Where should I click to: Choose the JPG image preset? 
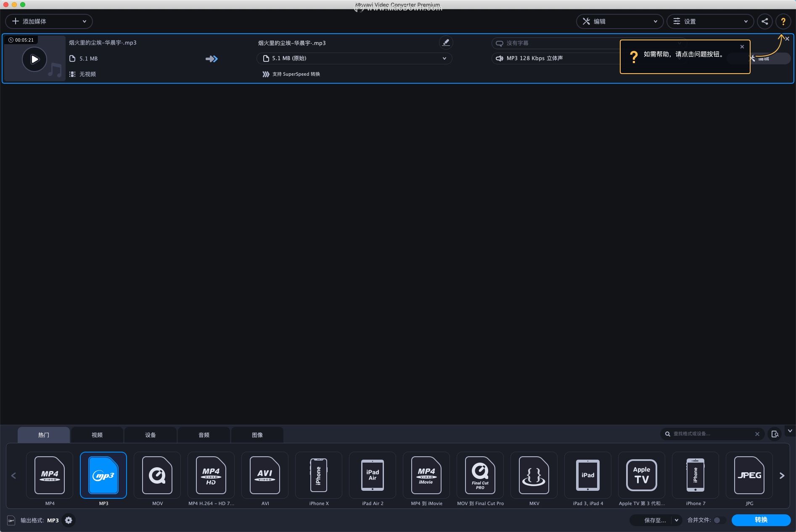click(x=749, y=475)
